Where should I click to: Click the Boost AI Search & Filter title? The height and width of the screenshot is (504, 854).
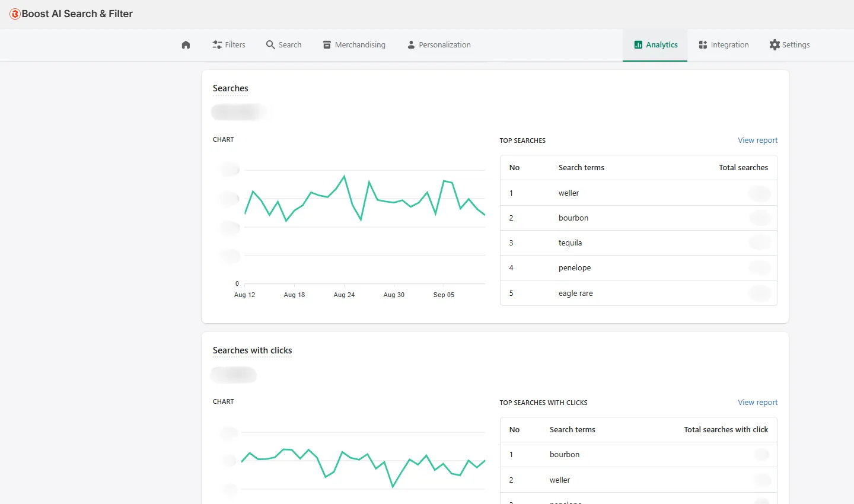77,14
